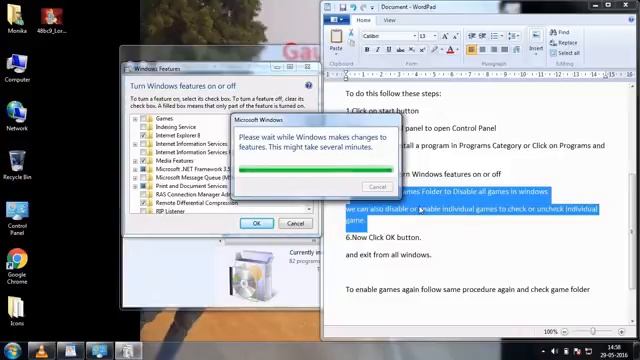Click the Copy icon below Cut
This screenshot has height=360, width=640.
click(x=351, y=42)
